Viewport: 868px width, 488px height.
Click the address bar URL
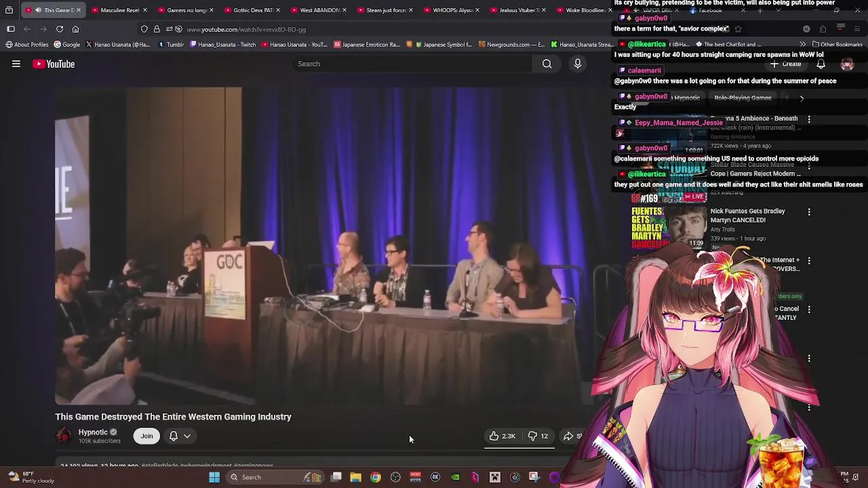(246, 29)
